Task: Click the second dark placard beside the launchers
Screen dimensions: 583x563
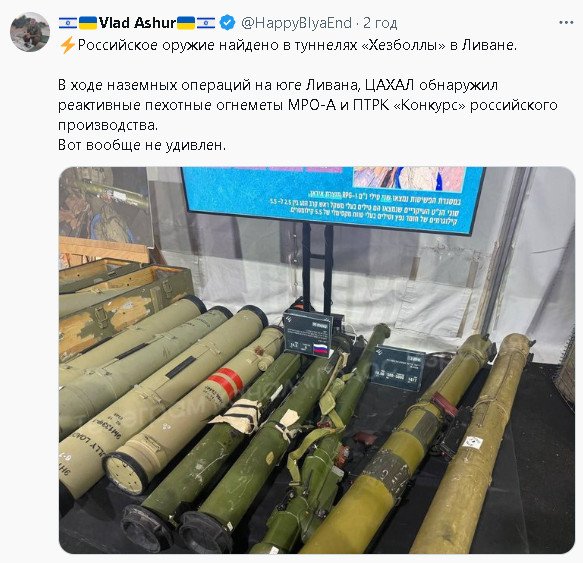Action: (x=399, y=368)
